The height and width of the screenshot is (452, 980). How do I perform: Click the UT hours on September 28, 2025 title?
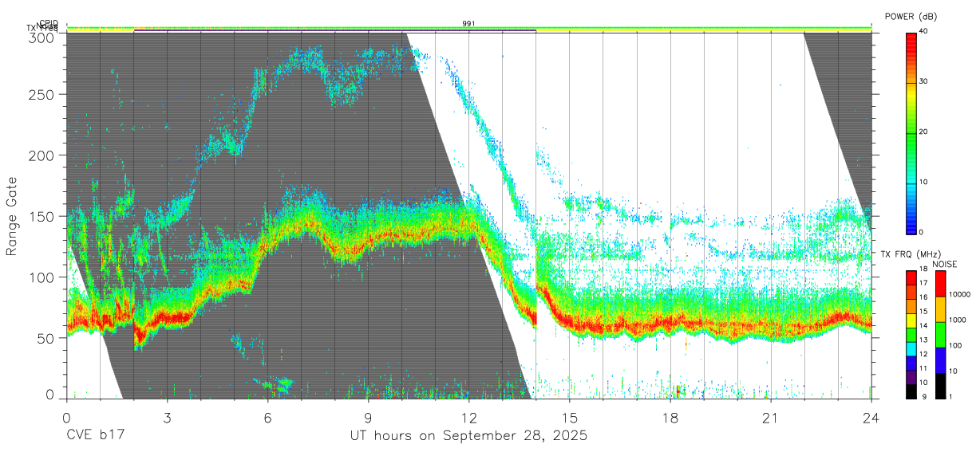tap(469, 436)
